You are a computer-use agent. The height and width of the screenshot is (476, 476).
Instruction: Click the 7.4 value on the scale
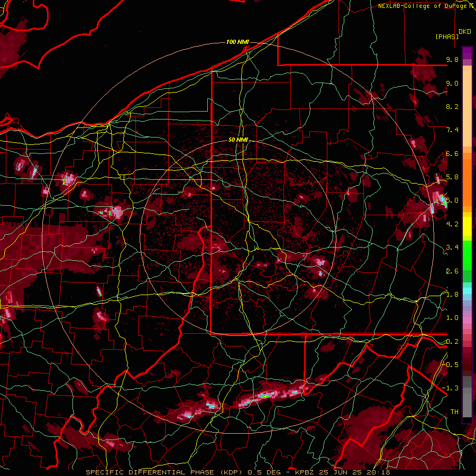coord(452,130)
